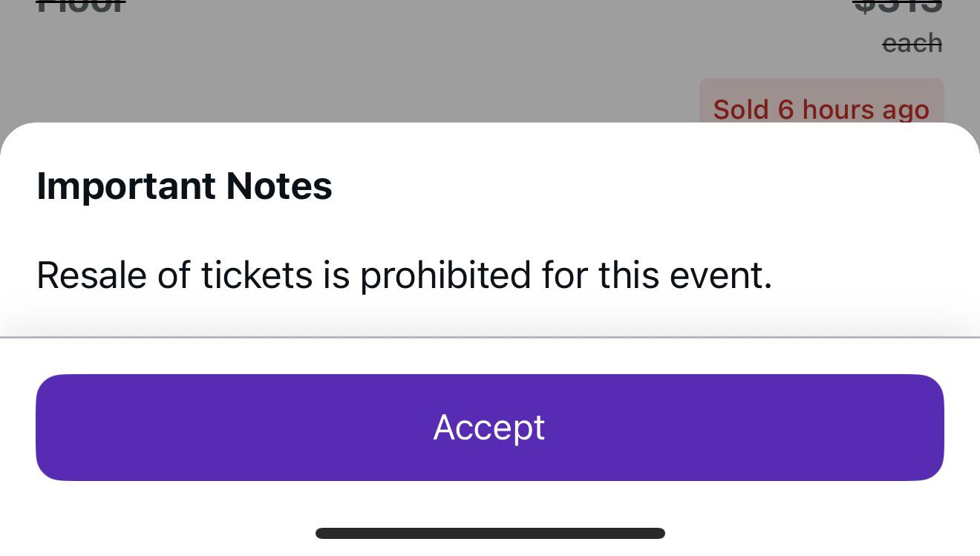Click "hours ago" in the red badge

[x=866, y=109]
